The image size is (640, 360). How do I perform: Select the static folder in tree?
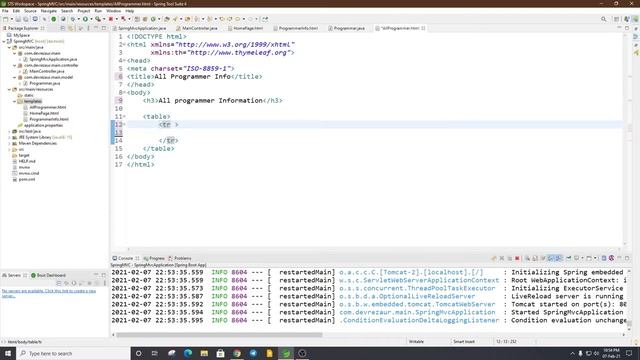tap(29, 96)
